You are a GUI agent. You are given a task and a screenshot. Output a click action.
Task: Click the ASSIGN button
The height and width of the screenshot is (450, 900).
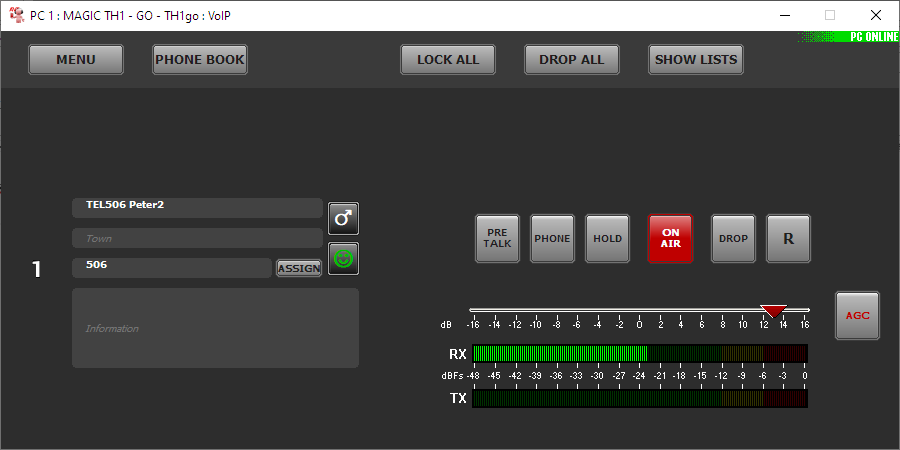[x=299, y=268]
